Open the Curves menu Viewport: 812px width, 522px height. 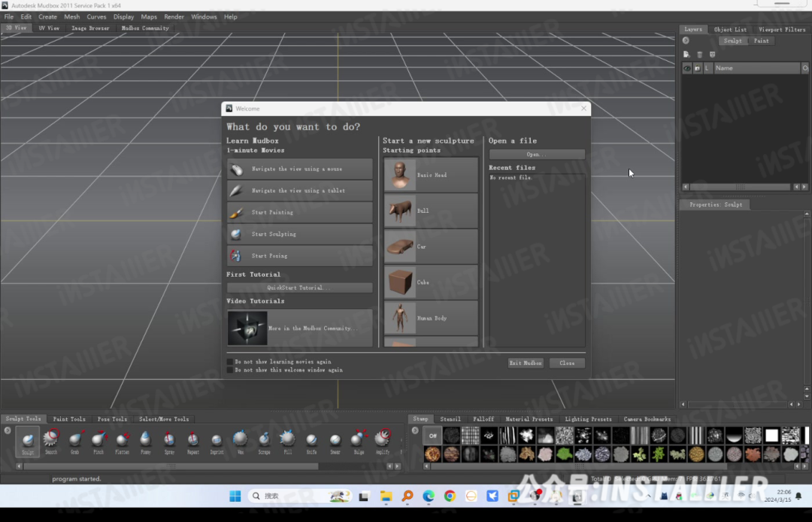point(96,17)
